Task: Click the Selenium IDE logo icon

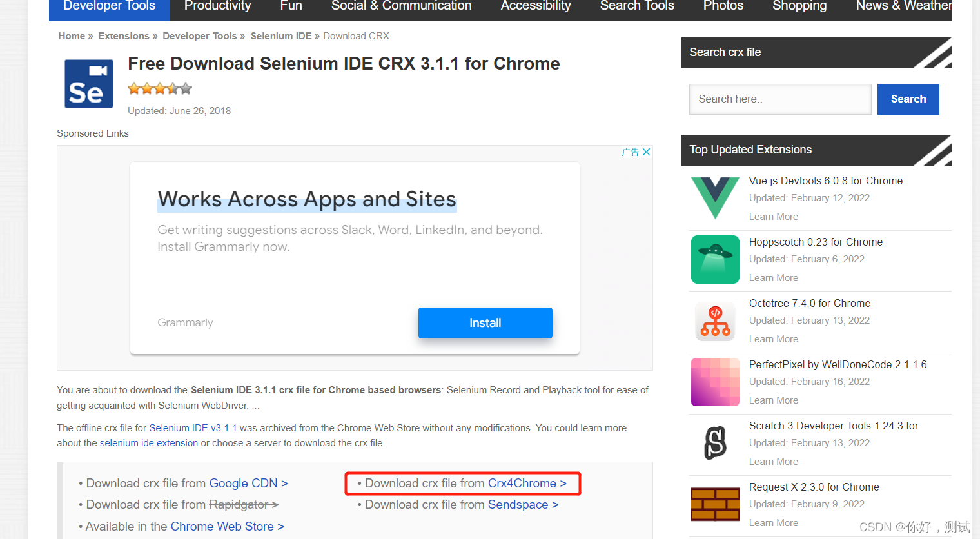Action: (89, 84)
